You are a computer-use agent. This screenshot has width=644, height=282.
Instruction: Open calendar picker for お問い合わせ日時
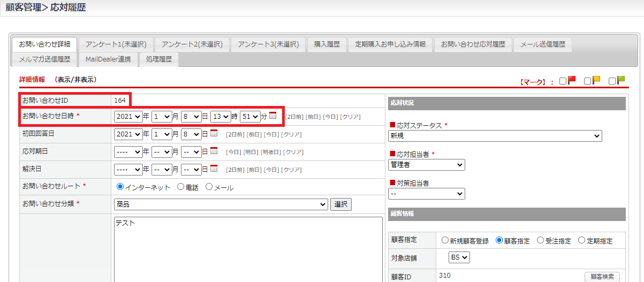coord(273,116)
